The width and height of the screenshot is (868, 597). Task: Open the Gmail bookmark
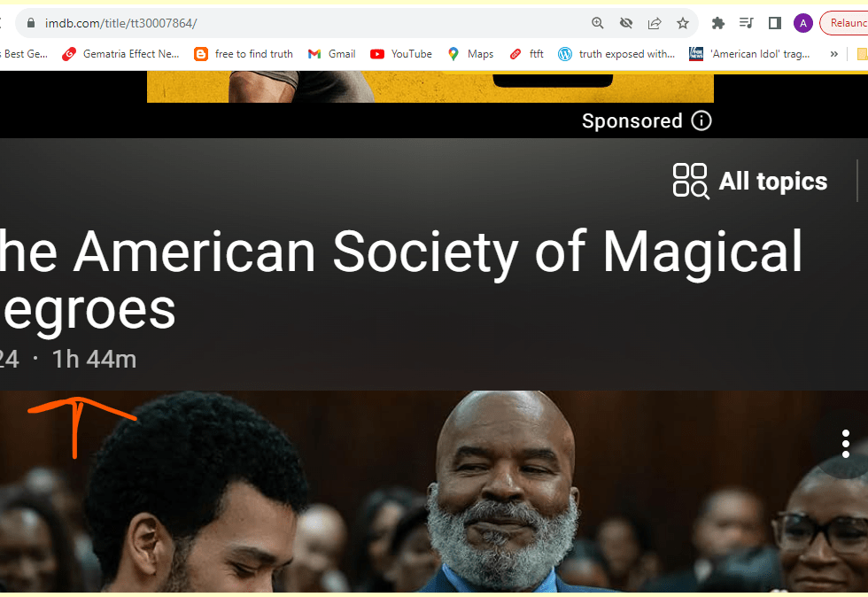point(331,54)
